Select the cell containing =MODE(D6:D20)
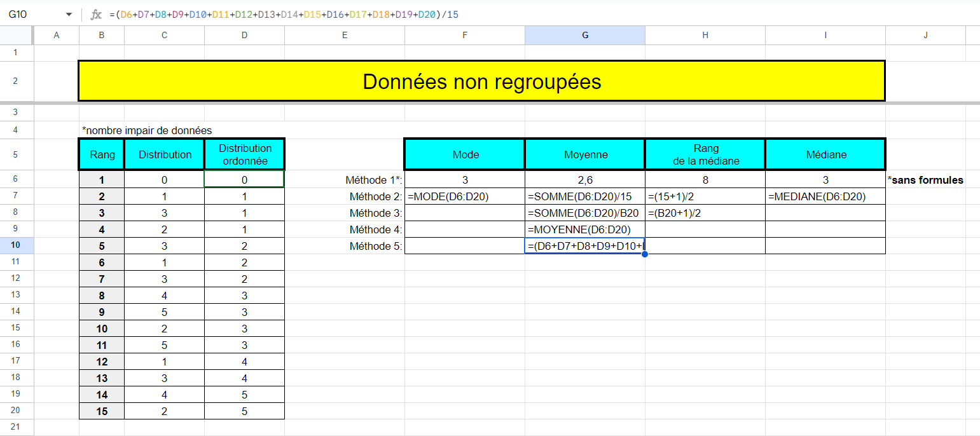980x436 pixels. (x=464, y=196)
